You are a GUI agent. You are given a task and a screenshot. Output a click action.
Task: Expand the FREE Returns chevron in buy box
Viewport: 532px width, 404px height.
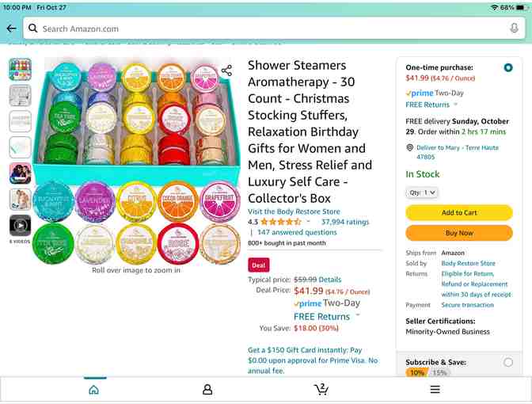tap(456, 105)
